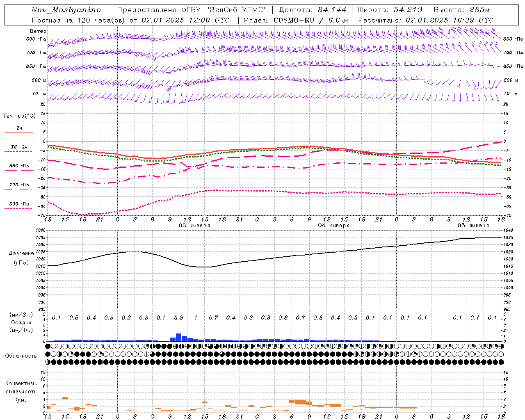Click the station name Nov_Maslyanino

tap(66, 10)
